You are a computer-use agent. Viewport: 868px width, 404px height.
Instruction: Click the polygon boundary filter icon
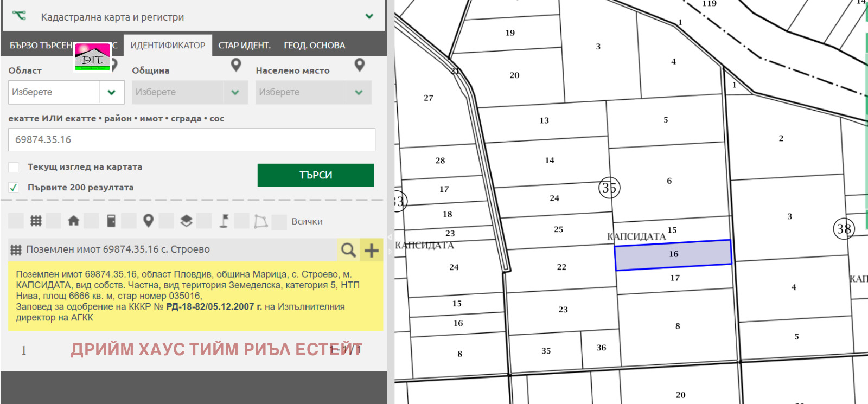261,221
